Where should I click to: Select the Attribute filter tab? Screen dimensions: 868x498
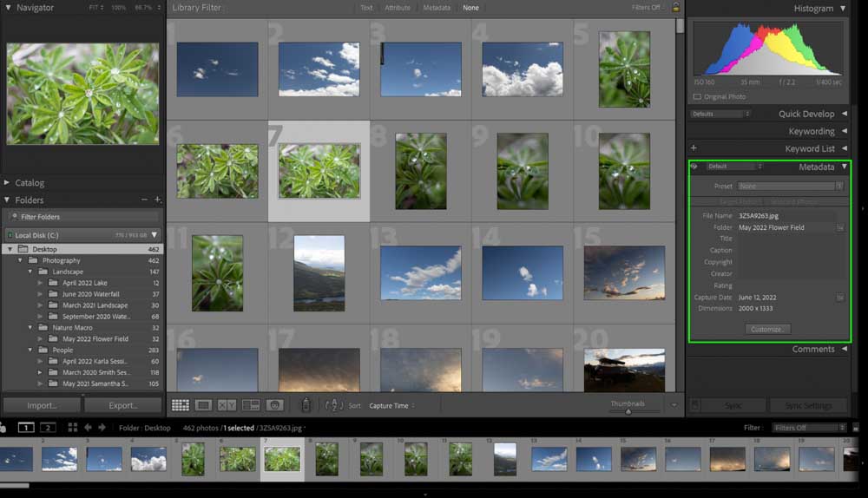click(x=398, y=8)
